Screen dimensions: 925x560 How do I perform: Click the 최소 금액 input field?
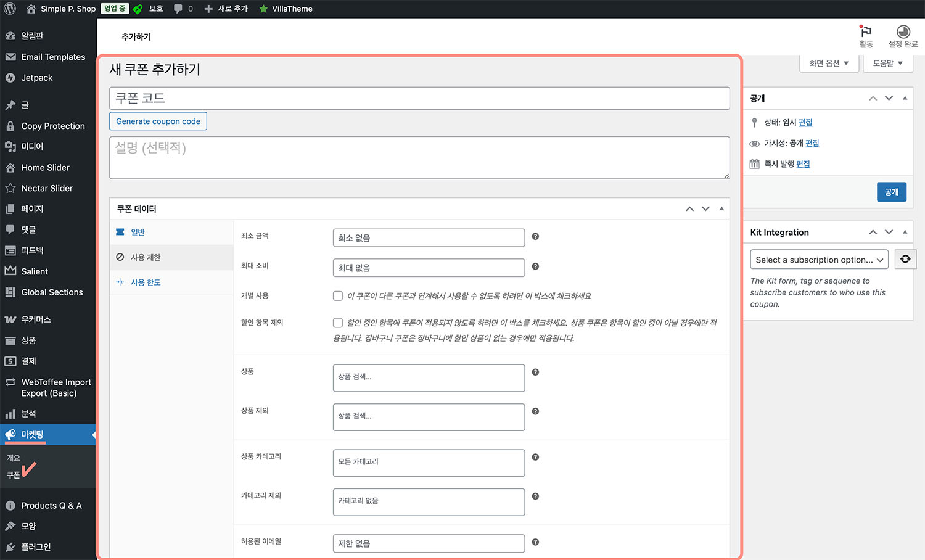[429, 238]
